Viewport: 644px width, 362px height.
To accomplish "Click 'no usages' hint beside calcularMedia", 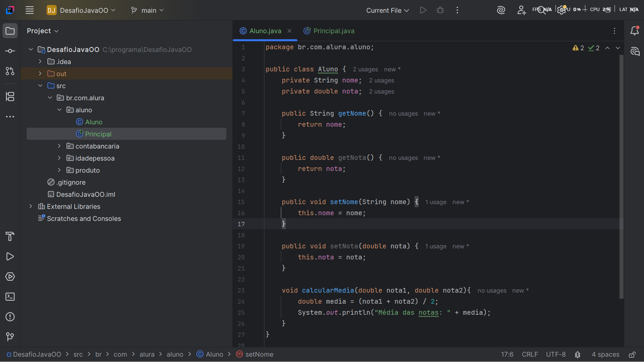I will tap(492, 291).
